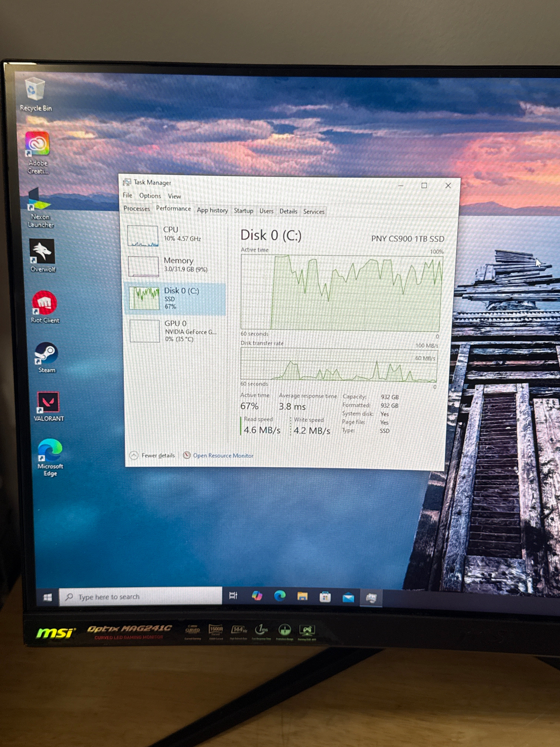This screenshot has width=560, height=747.
Task: Click the 4.2 MB/s write speed value
Action: pos(311,431)
